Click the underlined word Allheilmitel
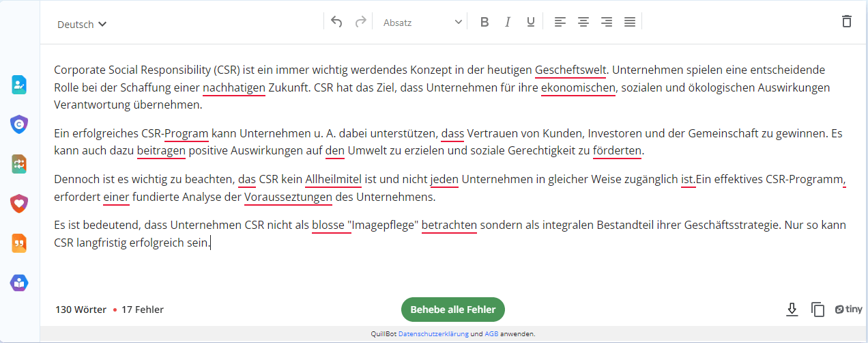Viewport: 868px width, 343px height. tap(333, 180)
